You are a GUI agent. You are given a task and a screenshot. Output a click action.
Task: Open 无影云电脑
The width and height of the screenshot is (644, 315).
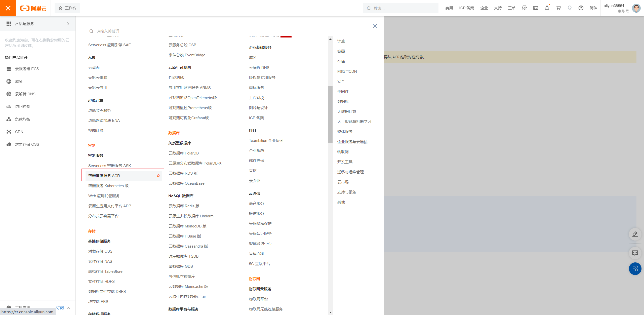[x=98, y=78]
